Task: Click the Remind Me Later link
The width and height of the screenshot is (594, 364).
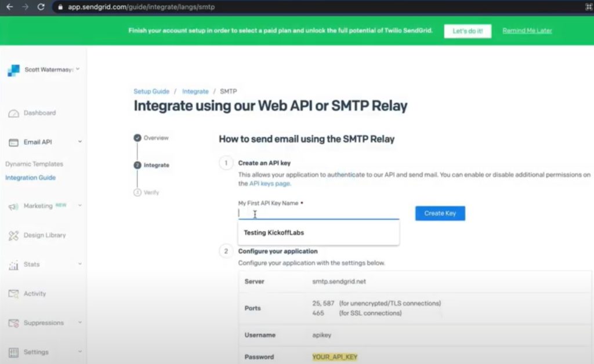Action: (x=527, y=31)
